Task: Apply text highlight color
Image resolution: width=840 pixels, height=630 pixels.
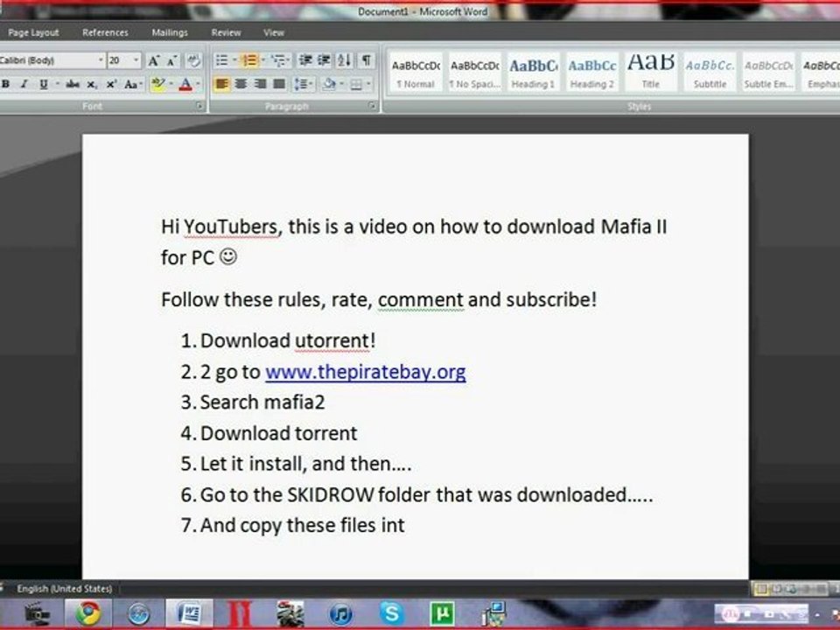Action: (x=158, y=84)
